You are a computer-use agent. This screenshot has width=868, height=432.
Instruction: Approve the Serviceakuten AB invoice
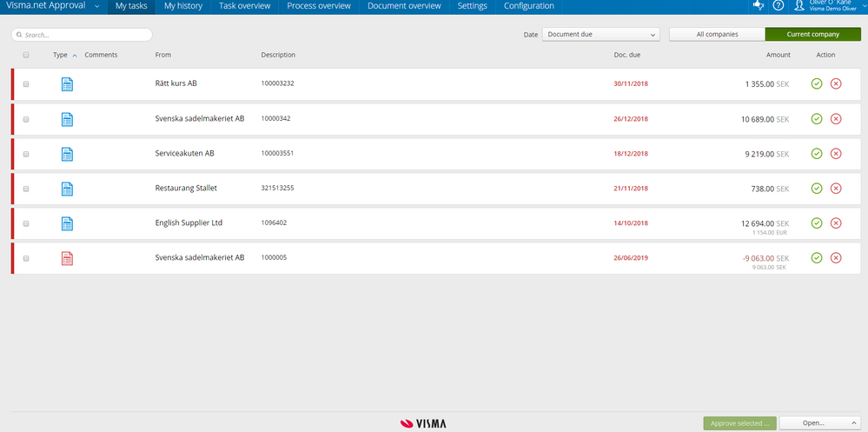(x=817, y=153)
